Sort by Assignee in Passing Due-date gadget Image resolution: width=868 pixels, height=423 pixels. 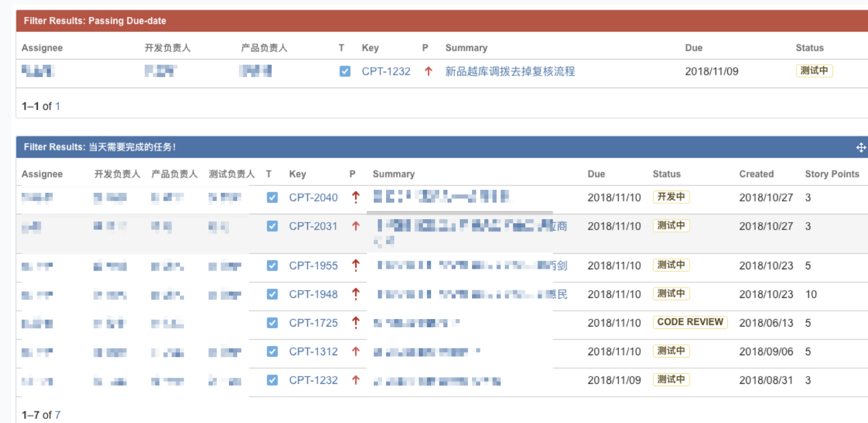point(42,48)
